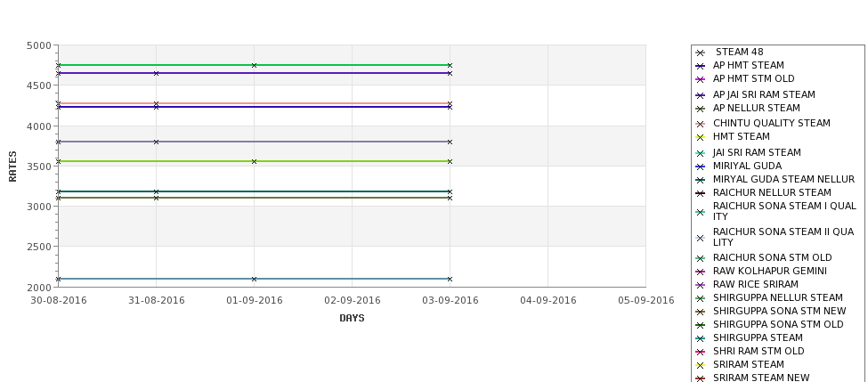Click the 3500 y-axis tick label
The width and height of the screenshot is (868, 382).
[x=39, y=167]
